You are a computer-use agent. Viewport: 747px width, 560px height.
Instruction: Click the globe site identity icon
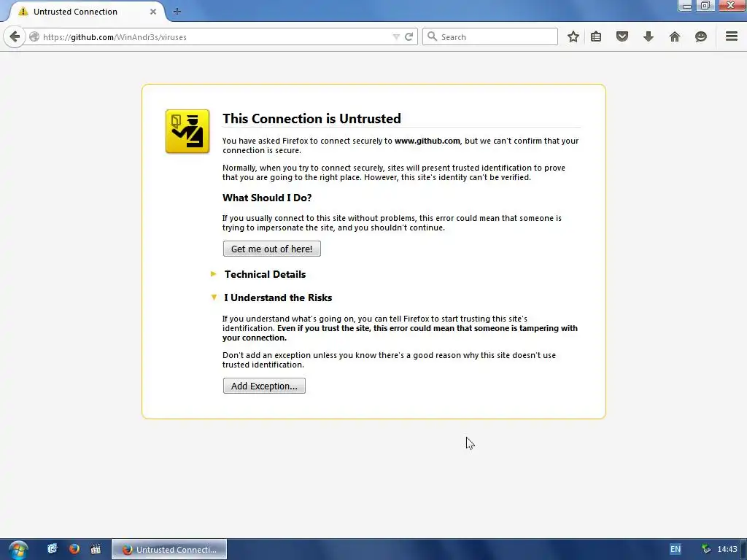click(x=34, y=36)
